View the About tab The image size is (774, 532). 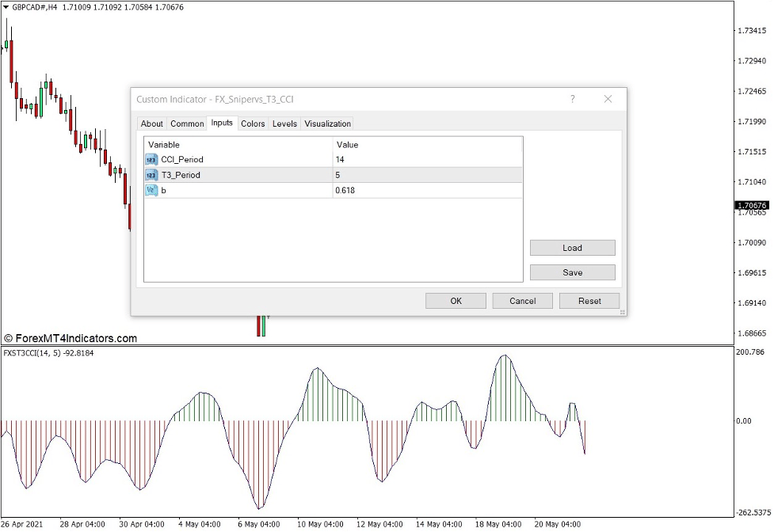coord(151,123)
